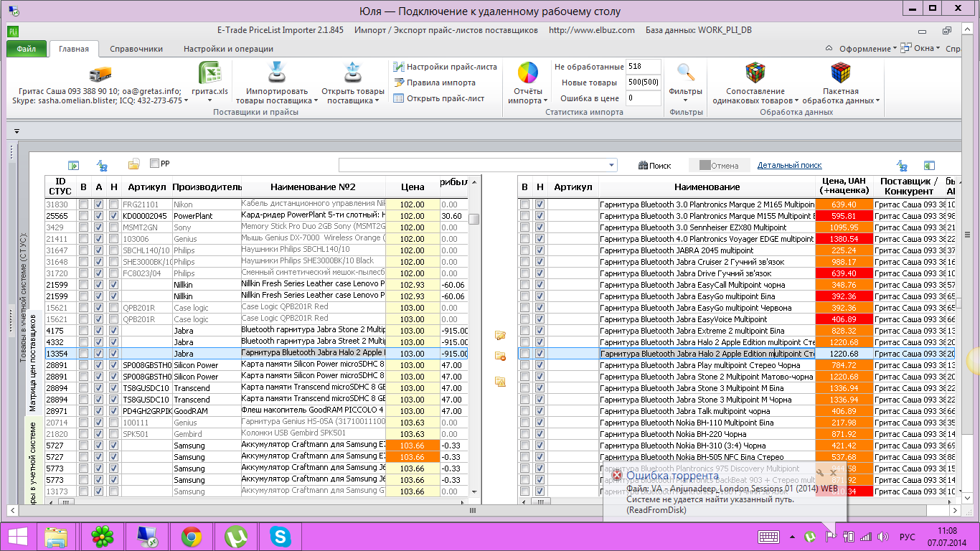The height and width of the screenshot is (551, 980).
Task: Click the PLI application icon in the title row
Action: tap(14, 31)
